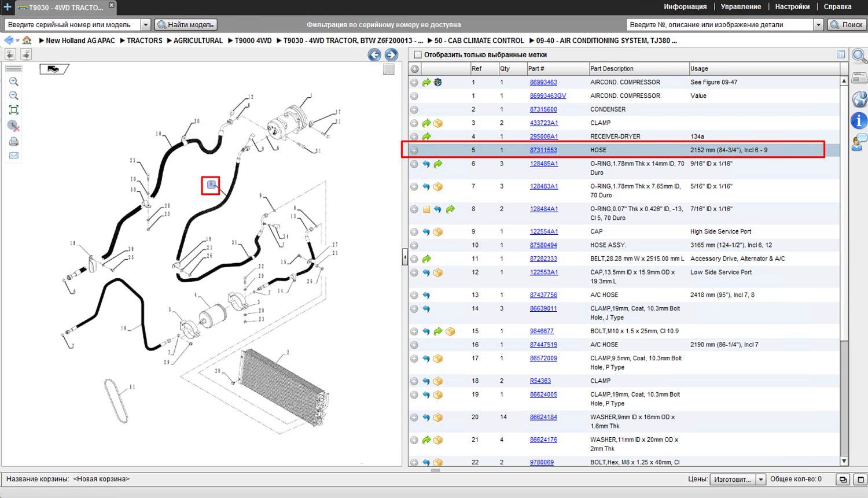
Task: Click the blue arrow icon for part 87437756
Action: (x=426, y=295)
